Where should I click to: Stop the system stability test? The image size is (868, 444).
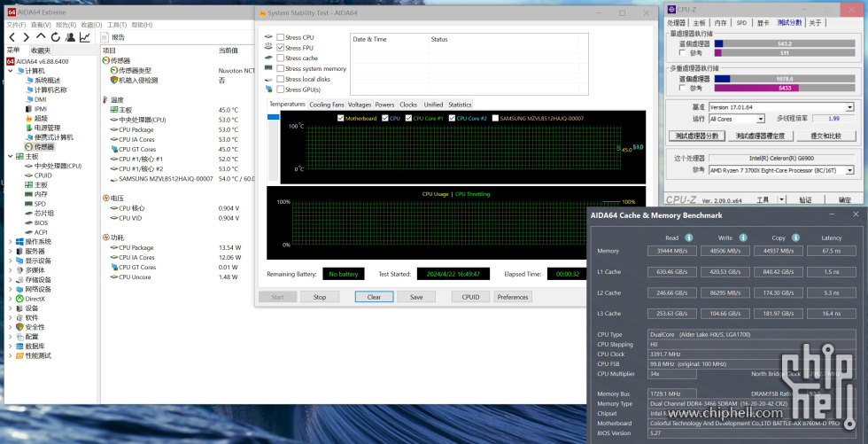(320, 297)
